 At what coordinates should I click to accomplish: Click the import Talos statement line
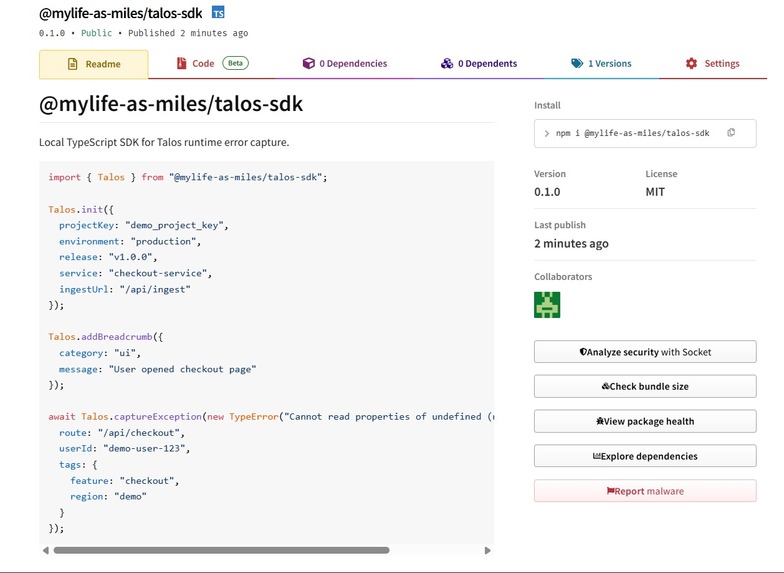(188, 178)
